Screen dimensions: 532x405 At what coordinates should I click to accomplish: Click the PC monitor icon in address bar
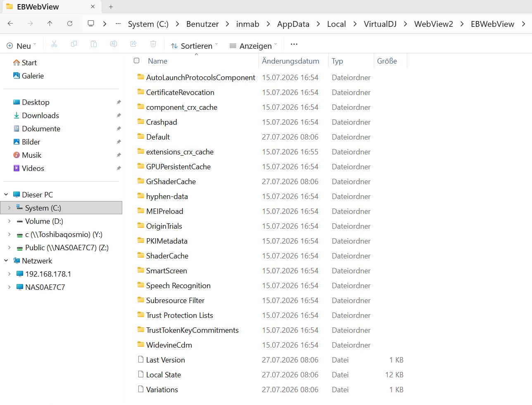[x=91, y=24]
